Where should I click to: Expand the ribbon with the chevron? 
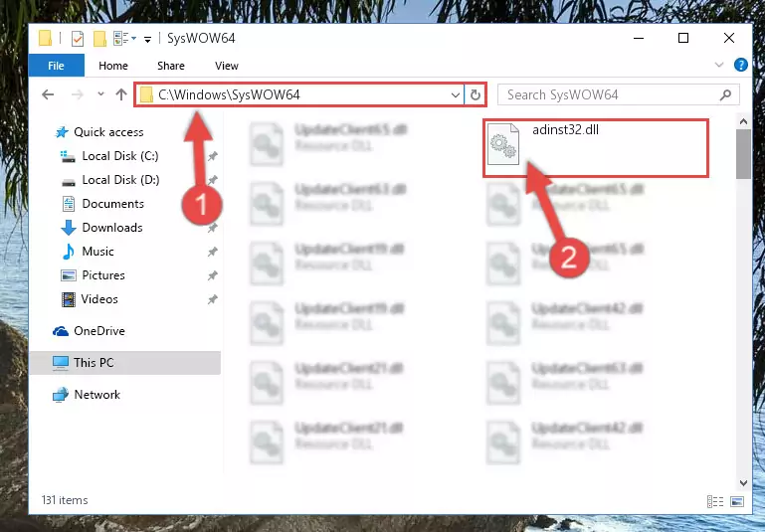[x=718, y=65]
